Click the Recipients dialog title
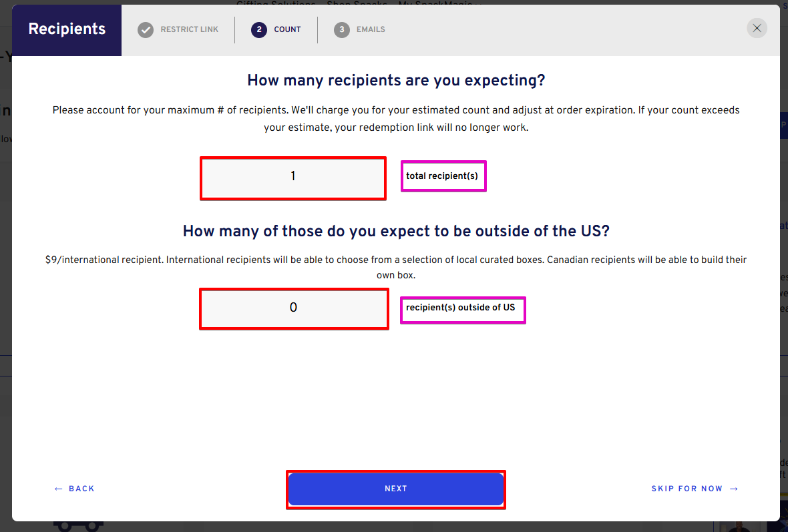The image size is (788, 532). click(67, 29)
